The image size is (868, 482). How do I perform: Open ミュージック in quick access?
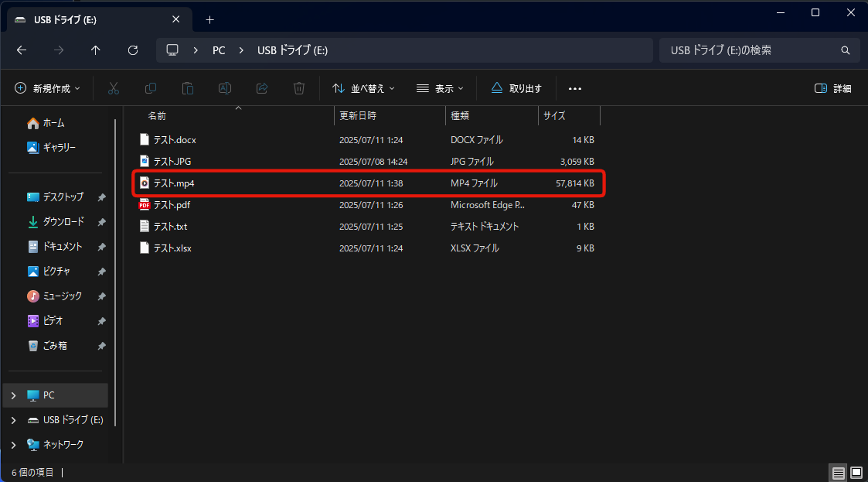pyautogui.click(x=54, y=296)
